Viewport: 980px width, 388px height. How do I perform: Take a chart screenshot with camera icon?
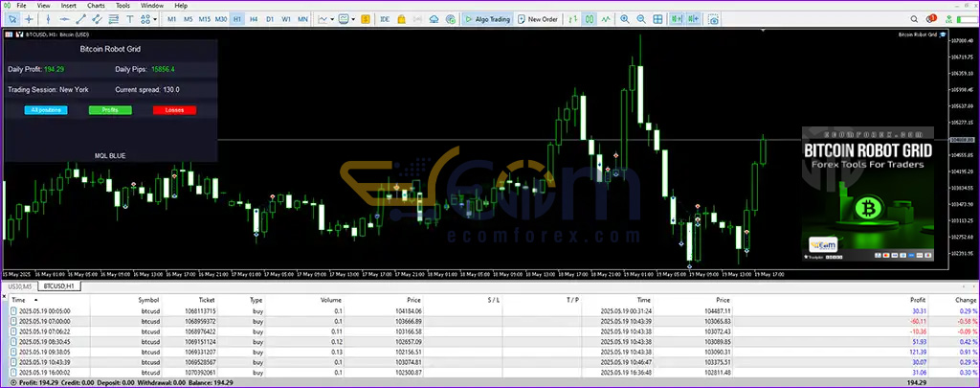713,19
